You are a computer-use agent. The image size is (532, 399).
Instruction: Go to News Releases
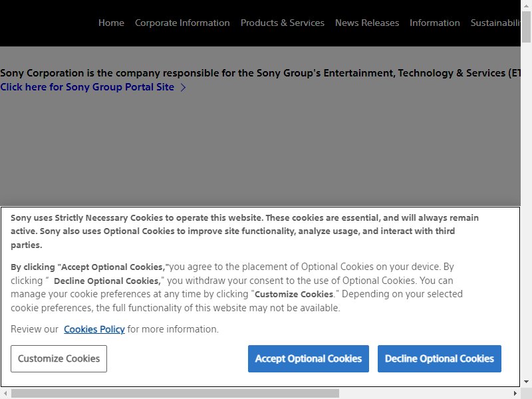[367, 23]
